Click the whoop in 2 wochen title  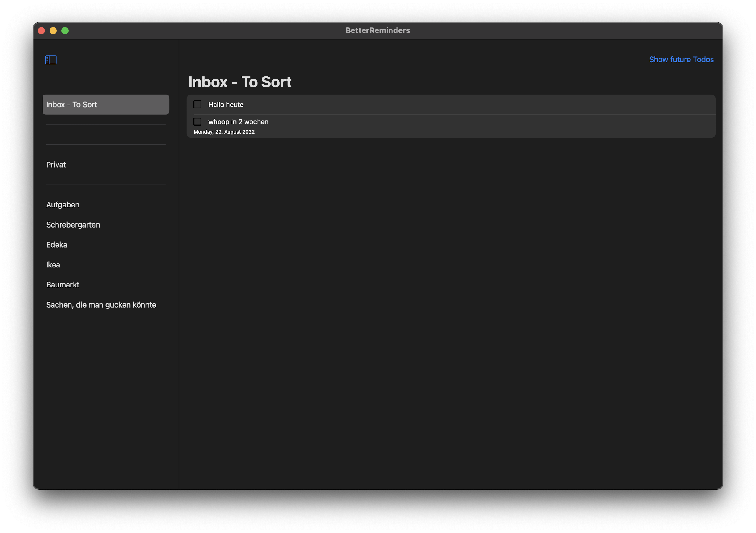(x=238, y=121)
